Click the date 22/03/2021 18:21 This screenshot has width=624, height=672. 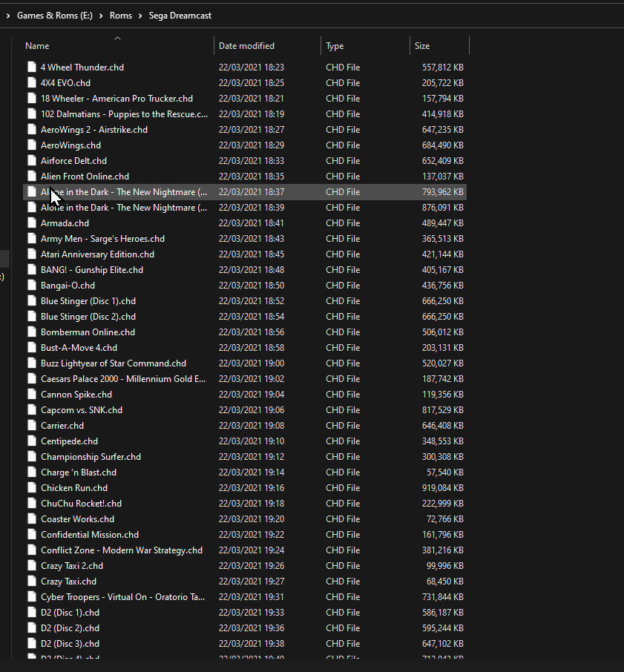point(251,99)
